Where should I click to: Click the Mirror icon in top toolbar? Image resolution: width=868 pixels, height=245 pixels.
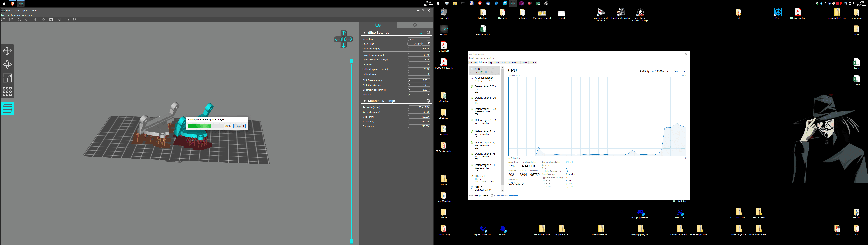[35, 20]
